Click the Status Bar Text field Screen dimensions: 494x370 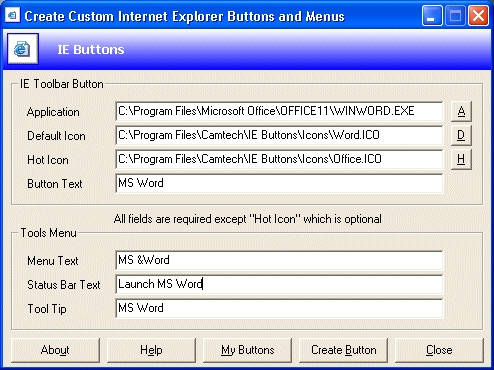(x=279, y=284)
